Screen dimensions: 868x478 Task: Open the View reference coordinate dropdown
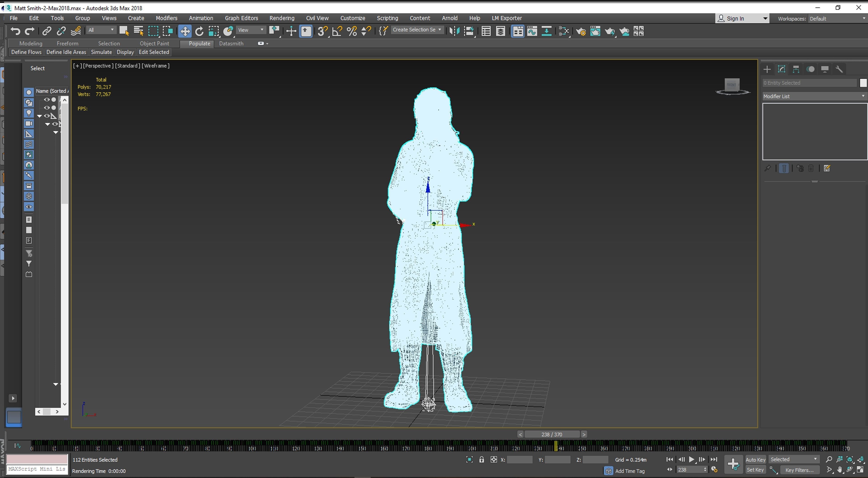click(x=251, y=30)
